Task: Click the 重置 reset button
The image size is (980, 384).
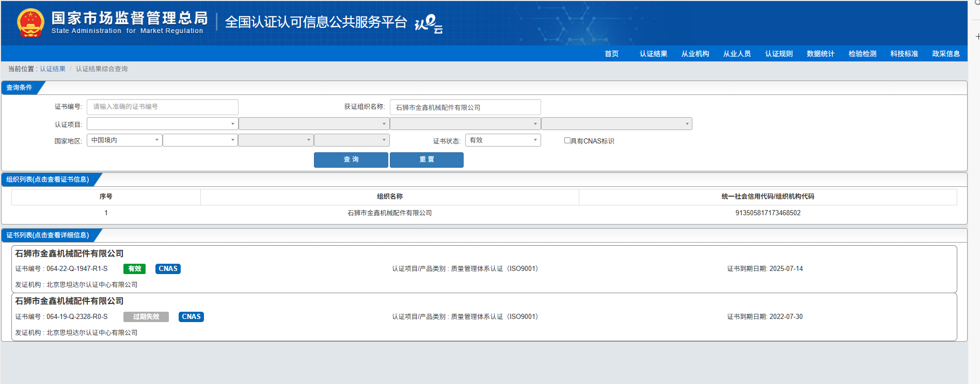Action: pyautogui.click(x=426, y=159)
